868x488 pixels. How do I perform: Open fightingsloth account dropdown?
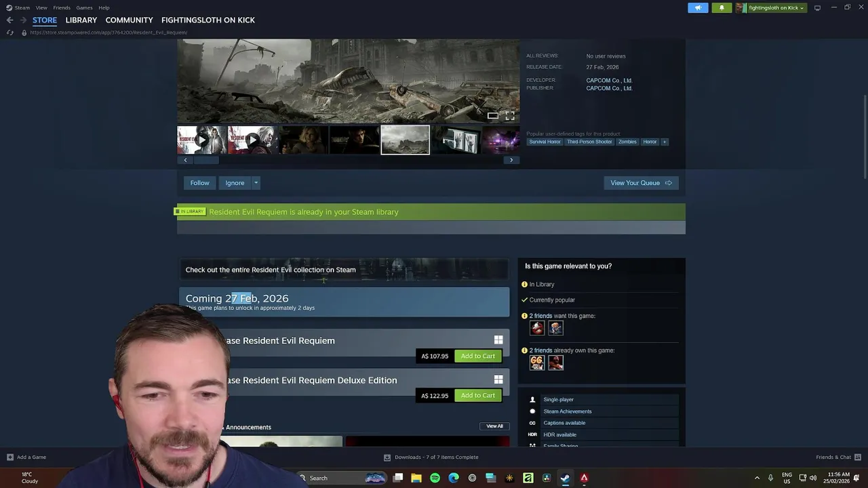[x=771, y=7]
